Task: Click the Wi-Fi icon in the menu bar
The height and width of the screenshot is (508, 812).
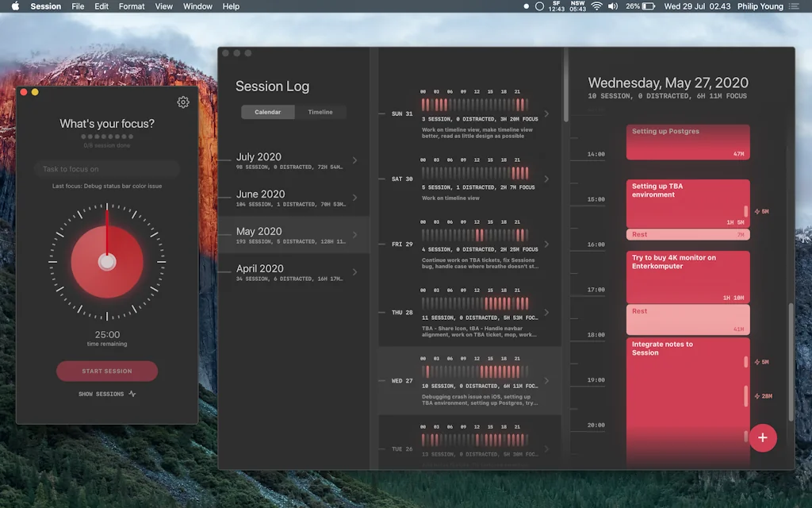Action: (x=597, y=6)
